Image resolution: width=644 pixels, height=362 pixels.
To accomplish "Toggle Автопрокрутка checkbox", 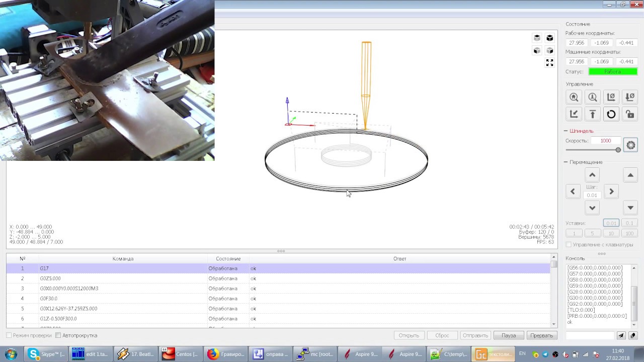I will tap(58, 335).
